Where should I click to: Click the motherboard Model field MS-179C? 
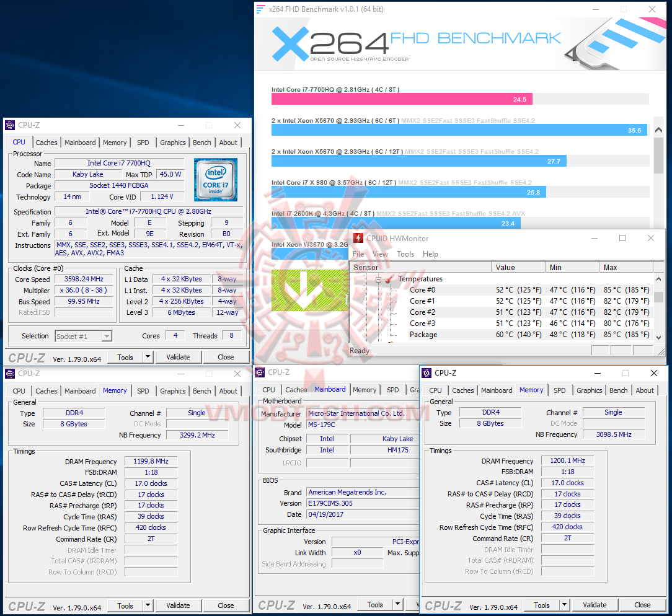[x=363, y=425]
